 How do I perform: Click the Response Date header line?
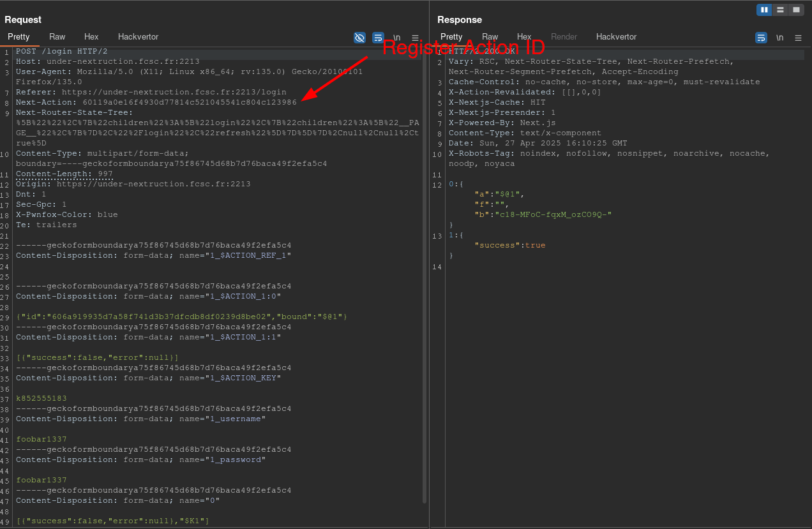[538, 143]
